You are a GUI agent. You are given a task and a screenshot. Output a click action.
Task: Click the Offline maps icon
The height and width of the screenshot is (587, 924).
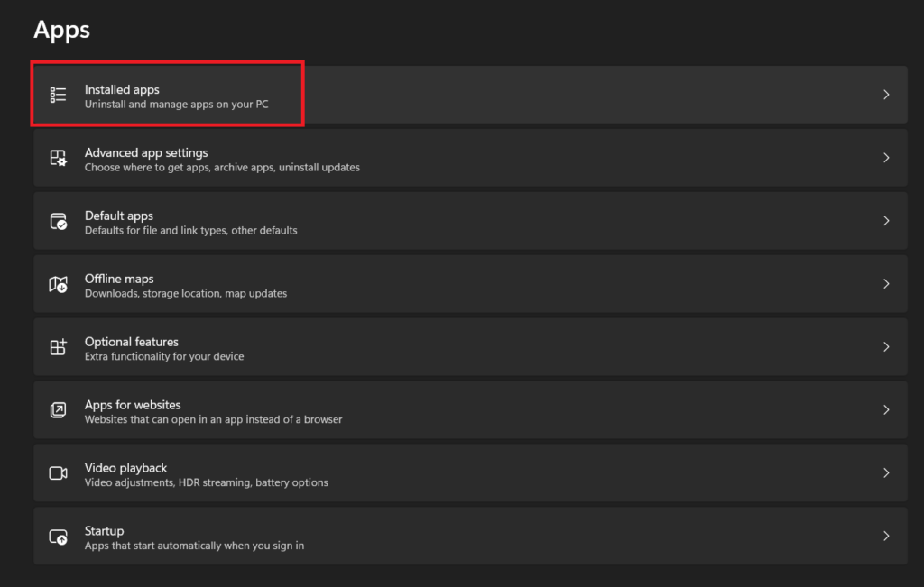point(58,284)
